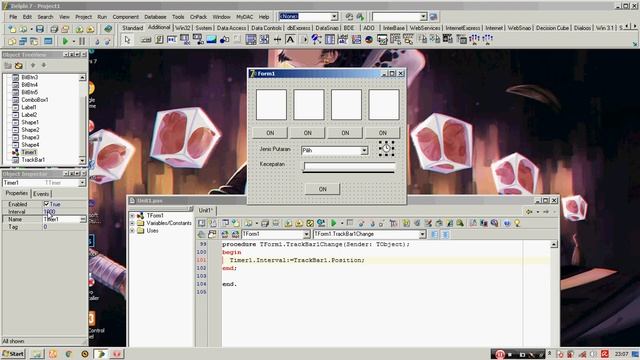The height and width of the screenshot is (360, 640).
Task: Pick the Shape component in Additional palette
Action: point(224,40)
